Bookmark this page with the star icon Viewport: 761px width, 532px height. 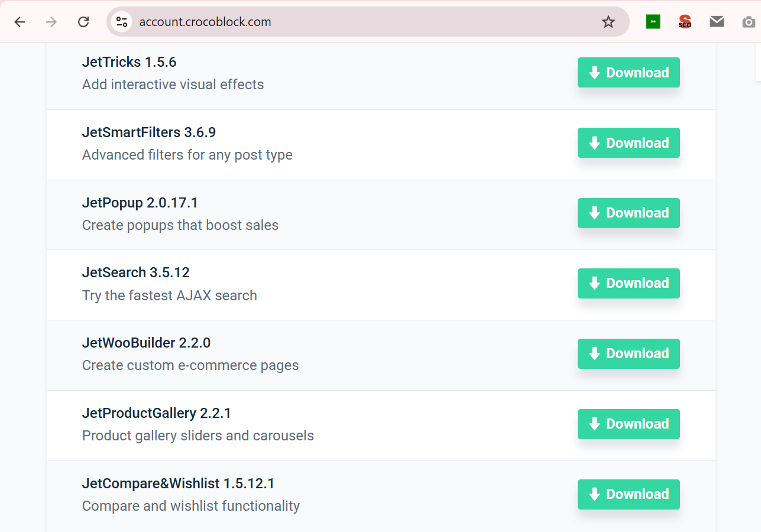[x=608, y=22]
